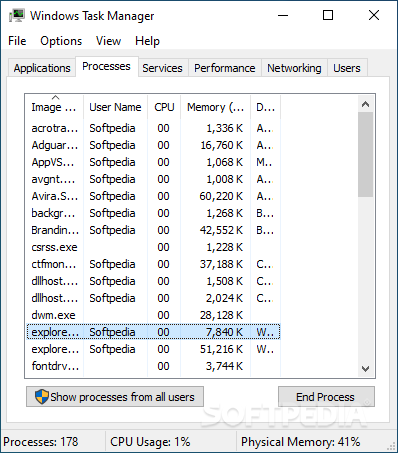Sort by Memory column header

215,107
